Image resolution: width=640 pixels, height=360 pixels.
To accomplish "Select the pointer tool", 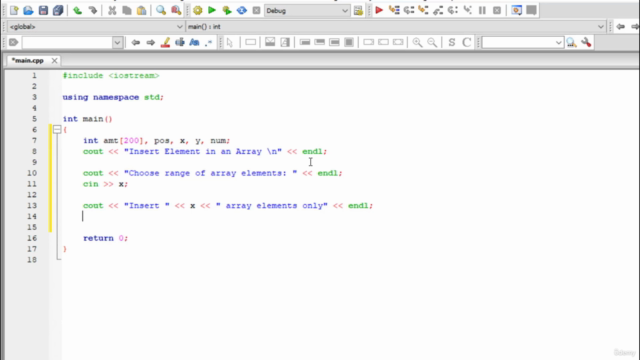I will [230, 42].
